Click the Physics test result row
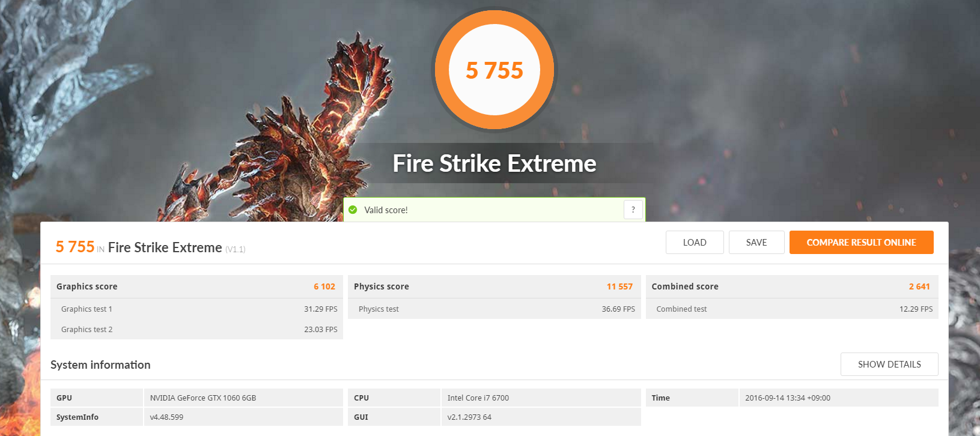Image resolution: width=980 pixels, height=436 pixels. point(494,309)
